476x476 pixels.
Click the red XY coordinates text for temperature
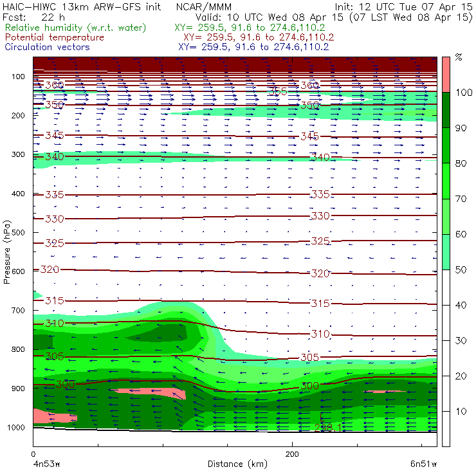[259, 37]
